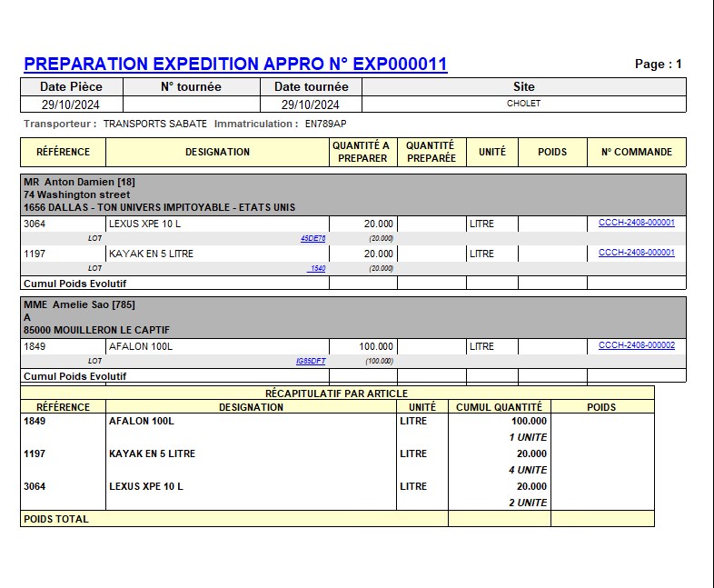Screen dimensions: 714x588
Task: Click empty Quantité Préparée cell for AFALON 100L
Action: click(x=431, y=346)
